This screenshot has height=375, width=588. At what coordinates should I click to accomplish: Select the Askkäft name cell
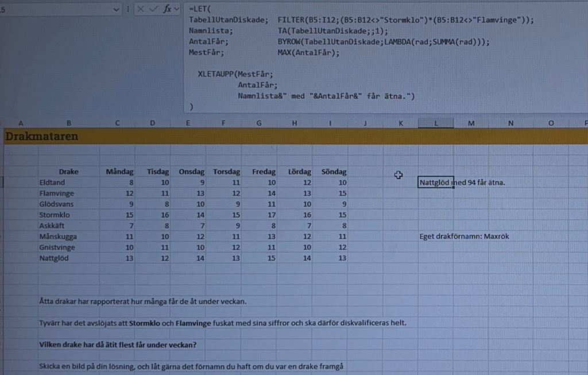point(69,226)
